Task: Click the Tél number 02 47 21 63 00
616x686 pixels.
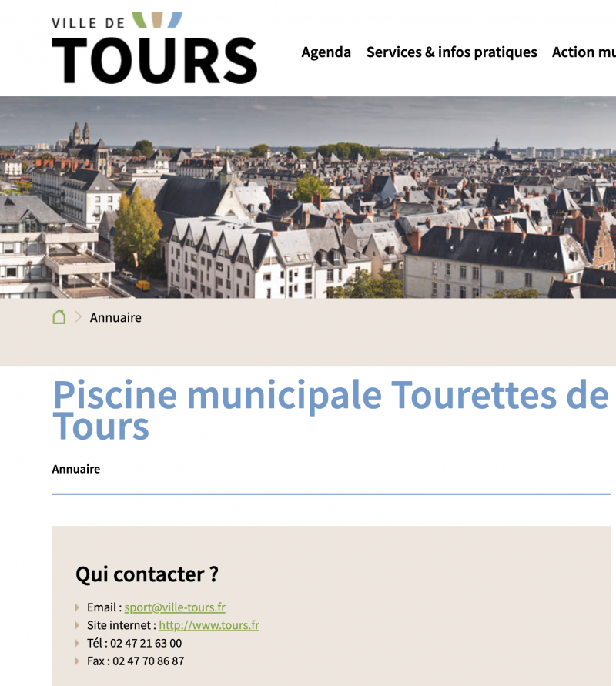Action: [146, 643]
